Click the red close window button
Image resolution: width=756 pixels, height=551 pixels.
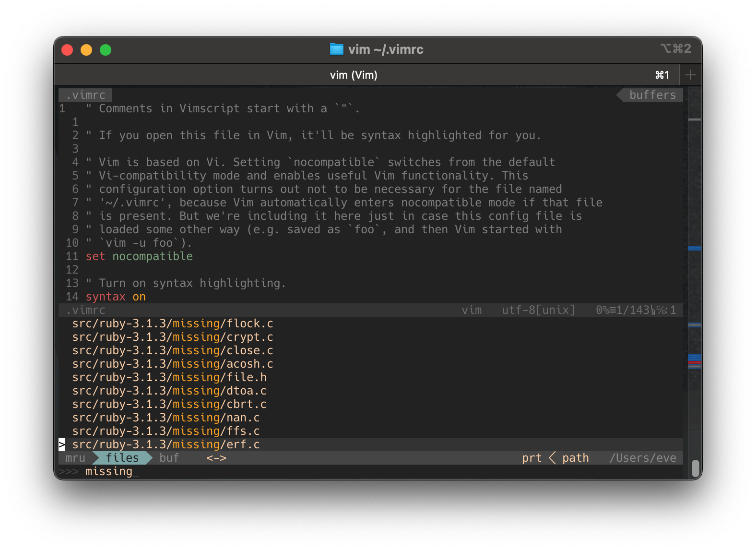pos(67,50)
